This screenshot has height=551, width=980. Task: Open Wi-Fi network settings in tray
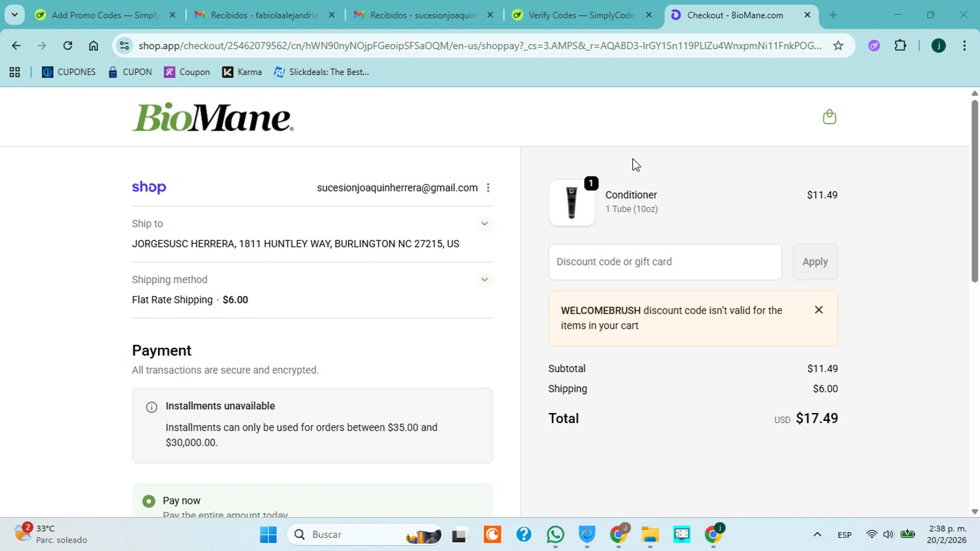[872, 535]
